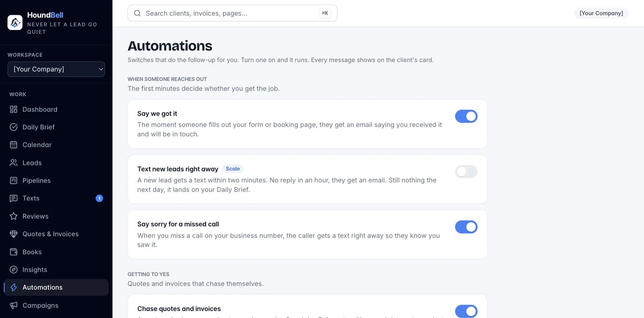Click the Texts message icon
The height and width of the screenshot is (318, 644).
coord(14,198)
